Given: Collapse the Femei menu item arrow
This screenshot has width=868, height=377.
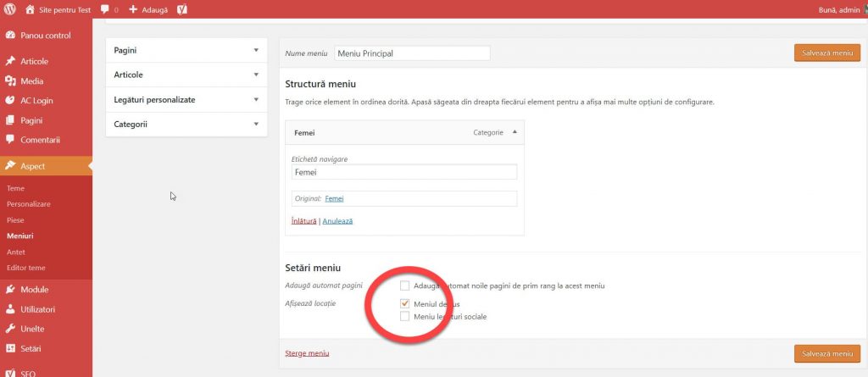Looking at the screenshot, I should pos(515,132).
